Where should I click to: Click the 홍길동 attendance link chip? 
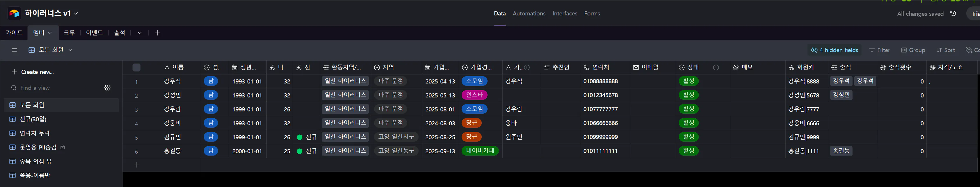[x=841, y=151]
